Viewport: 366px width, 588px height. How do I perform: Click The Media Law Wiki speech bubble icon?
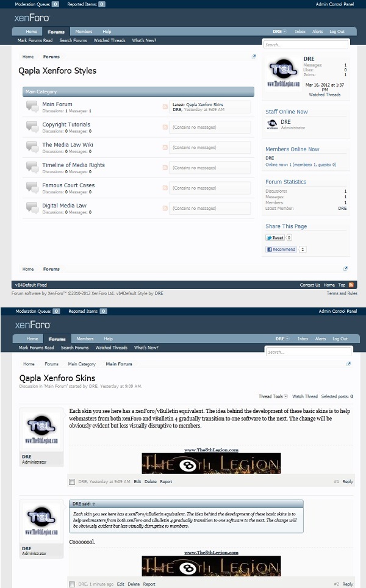(32, 148)
